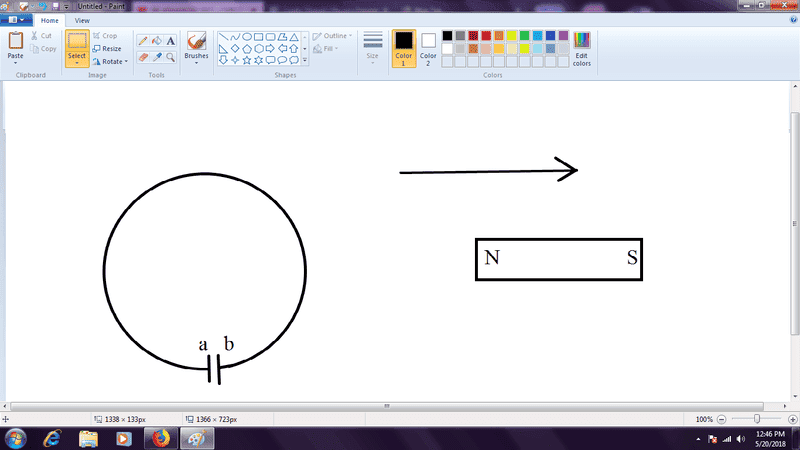Viewport: 800px width, 450px height.
Task: Open the Brushes tool
Action: (197, 46)
